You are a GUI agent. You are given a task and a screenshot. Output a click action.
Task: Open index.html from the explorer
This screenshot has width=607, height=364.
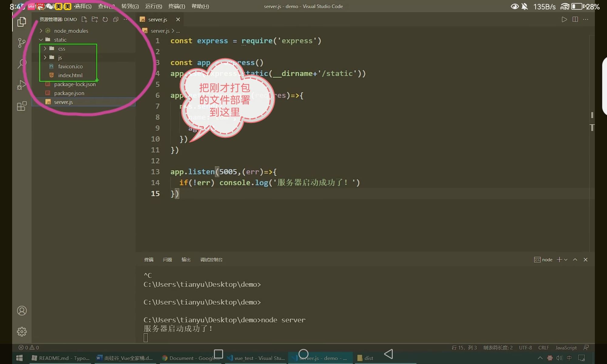coord(70,75)
